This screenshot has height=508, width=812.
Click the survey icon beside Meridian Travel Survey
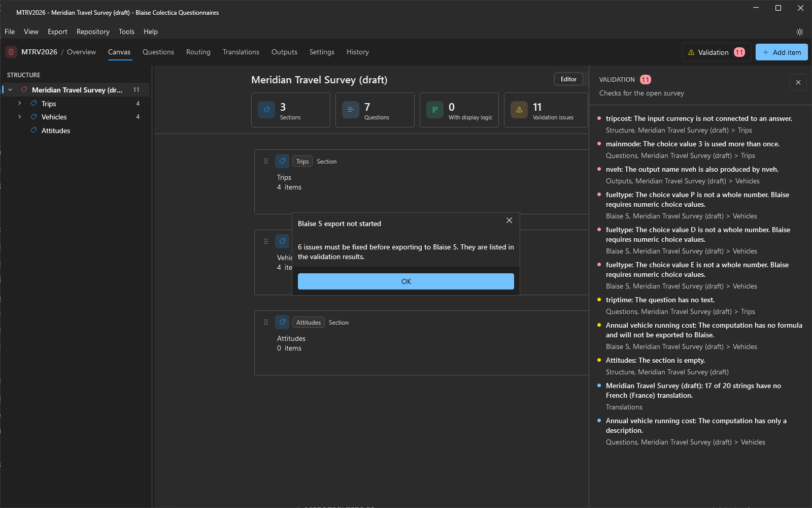[24, 89]
